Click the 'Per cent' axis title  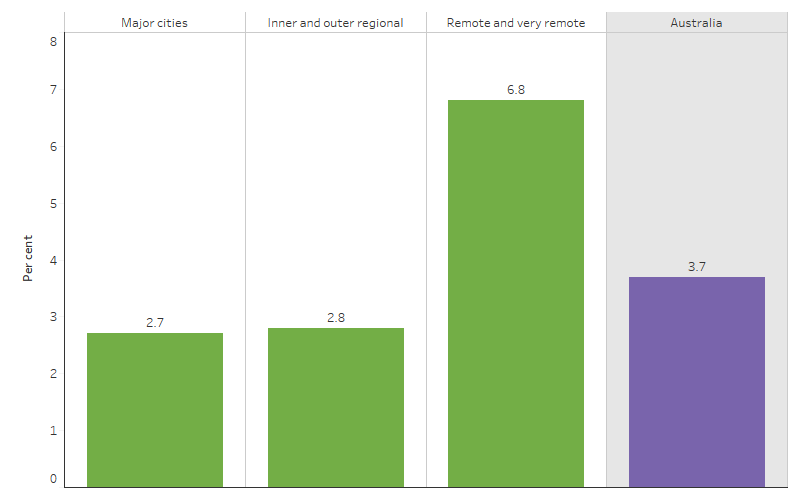[x=28, y=258]
